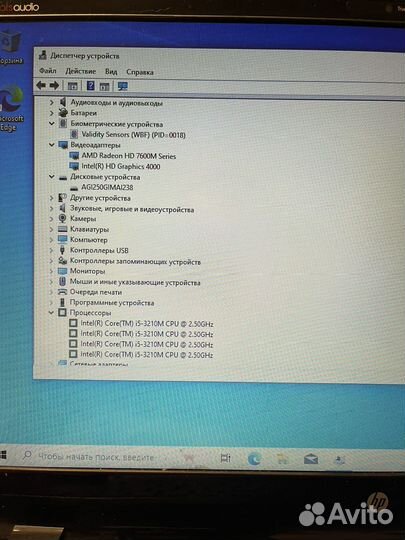Open the Mail app on the taskbar
The height and width of the screenshot is (540, 405).
311,459
